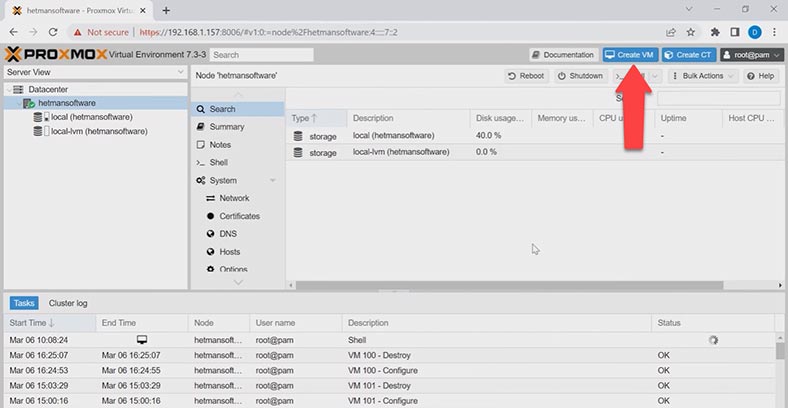Click the menu scroll-up chevron

click(238, 94)
